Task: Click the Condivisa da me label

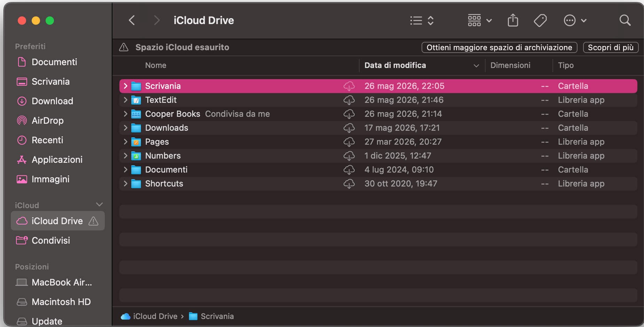Action: click(x=237, y=114)
